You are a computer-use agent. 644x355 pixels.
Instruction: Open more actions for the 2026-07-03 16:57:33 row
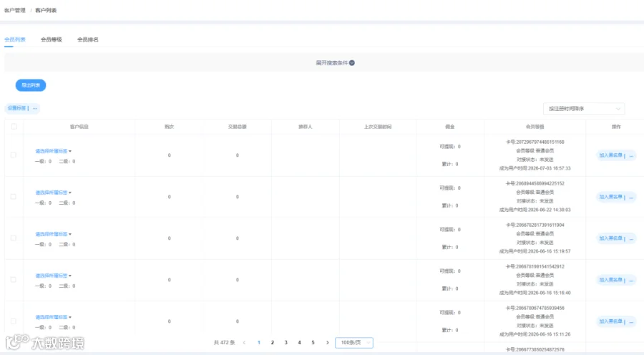pos(631,156)
